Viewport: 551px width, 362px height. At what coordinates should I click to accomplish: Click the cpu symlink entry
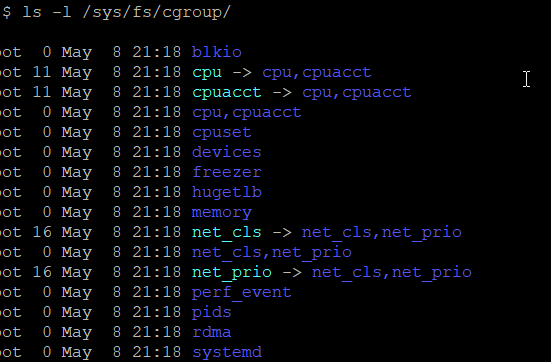tap(207, 73)
